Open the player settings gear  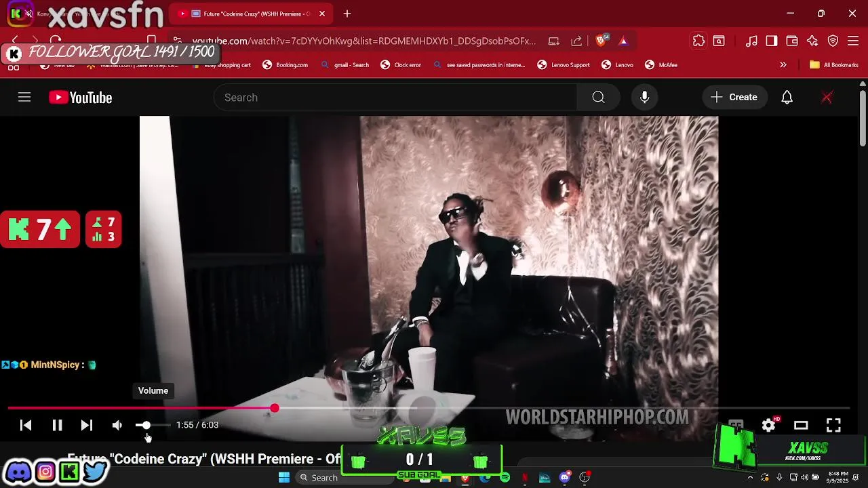tap(768, 425)
